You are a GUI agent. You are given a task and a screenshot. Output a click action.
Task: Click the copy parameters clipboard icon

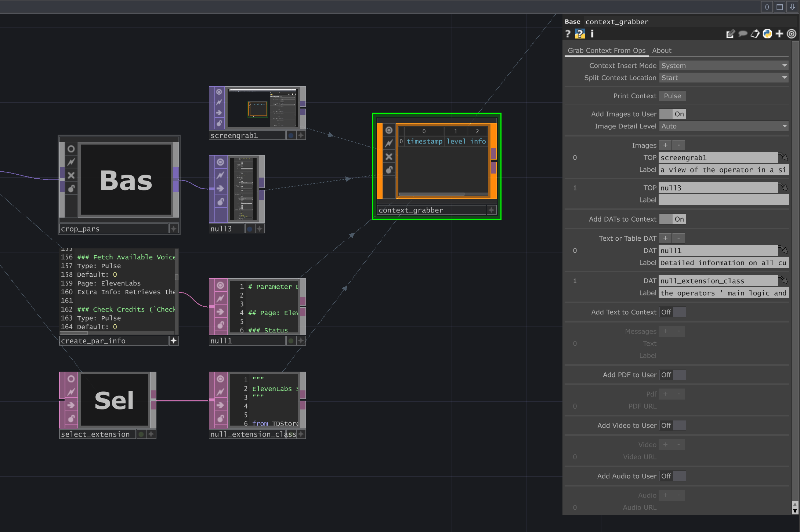pyautogui.click(x=755, y=34)
